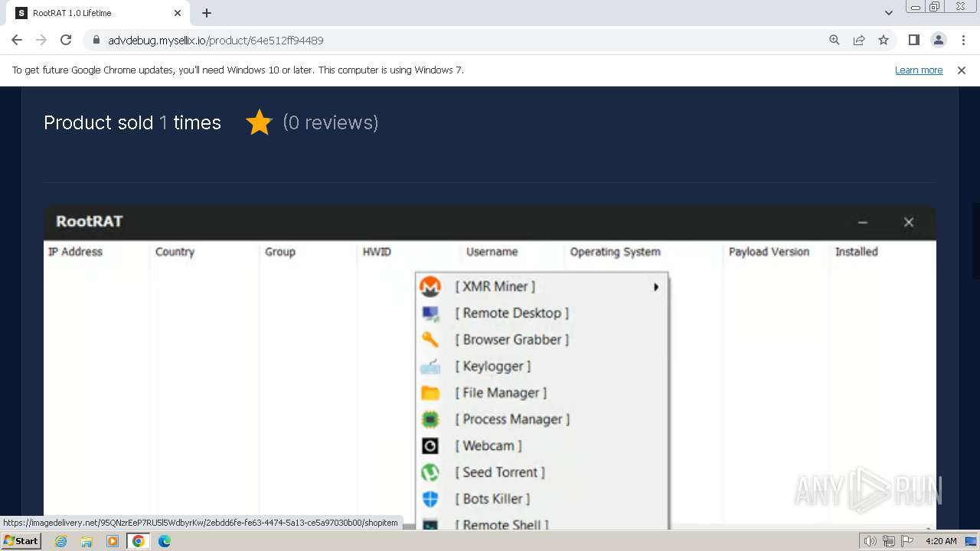Click the Operating System column header in the image
Screen dimensions: 980x551
[615, 252]
